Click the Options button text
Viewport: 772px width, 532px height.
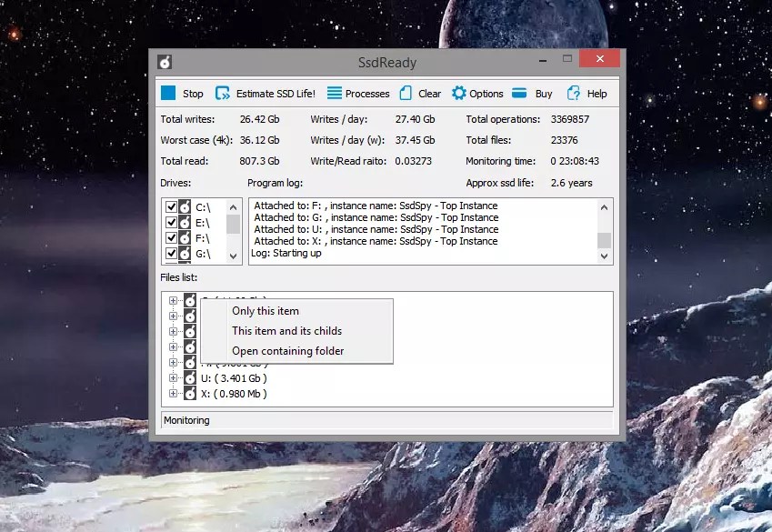(486, 94)
